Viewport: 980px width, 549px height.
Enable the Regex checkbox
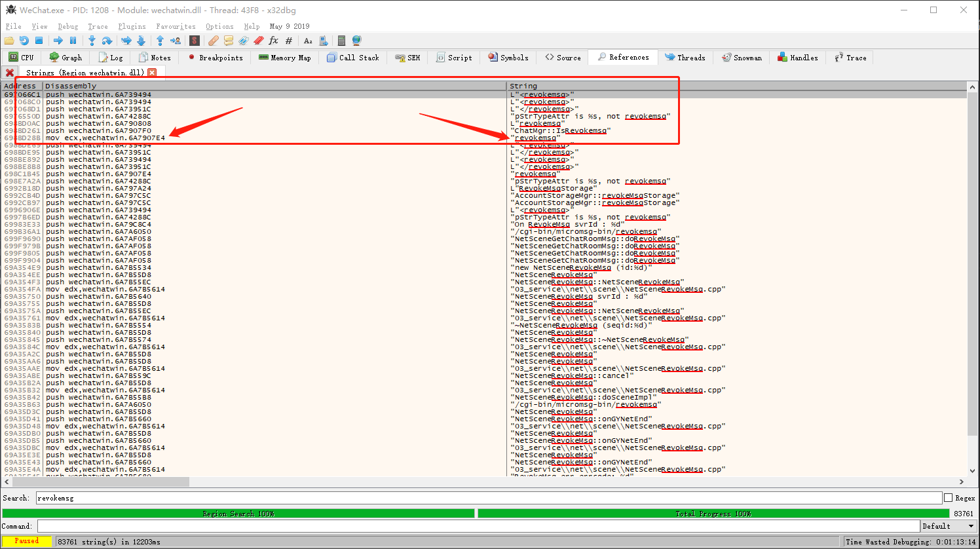(948, 498)
